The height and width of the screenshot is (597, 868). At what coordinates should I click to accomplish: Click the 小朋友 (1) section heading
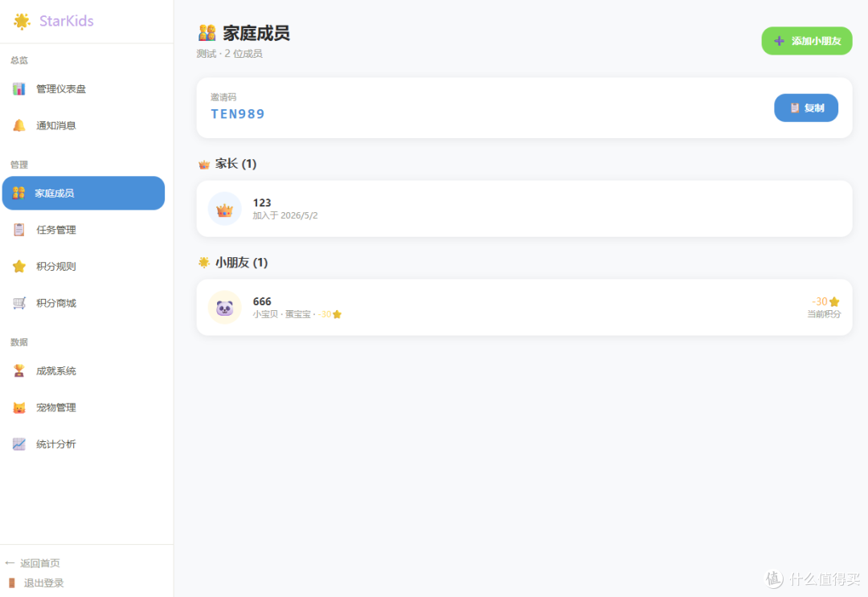click(241, 262)
